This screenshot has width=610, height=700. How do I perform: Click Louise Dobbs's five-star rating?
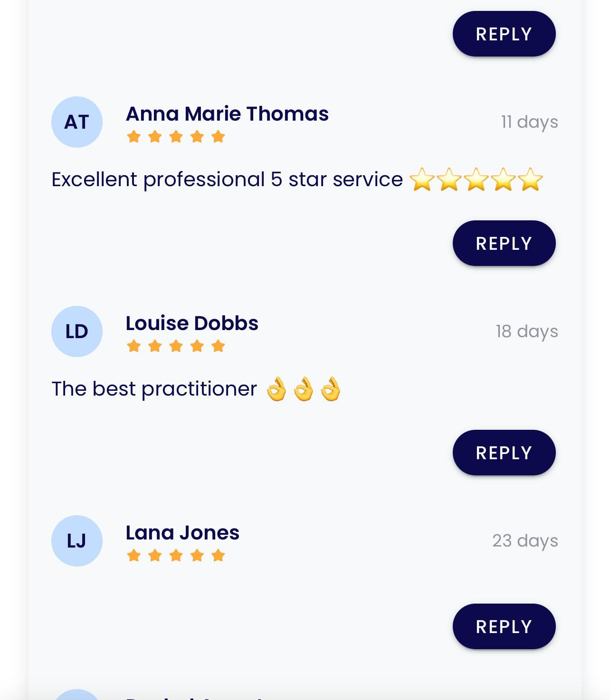[x=176, y=346]
